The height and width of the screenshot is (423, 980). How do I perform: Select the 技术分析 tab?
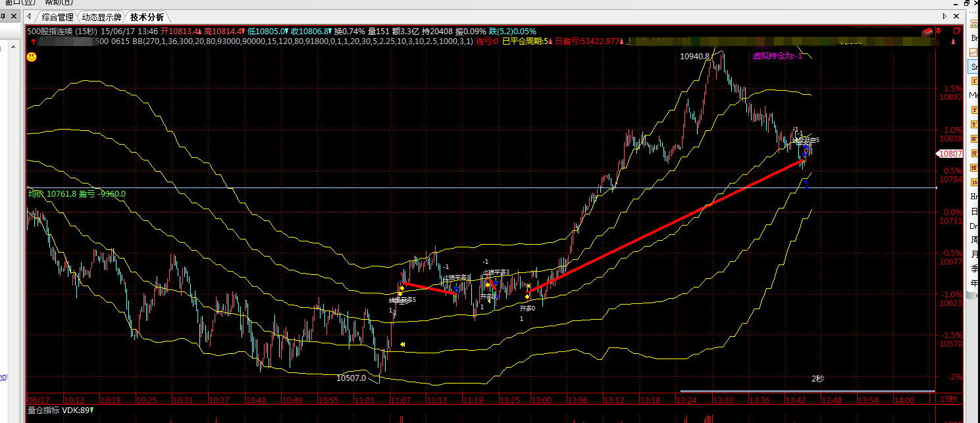(147, 17)
